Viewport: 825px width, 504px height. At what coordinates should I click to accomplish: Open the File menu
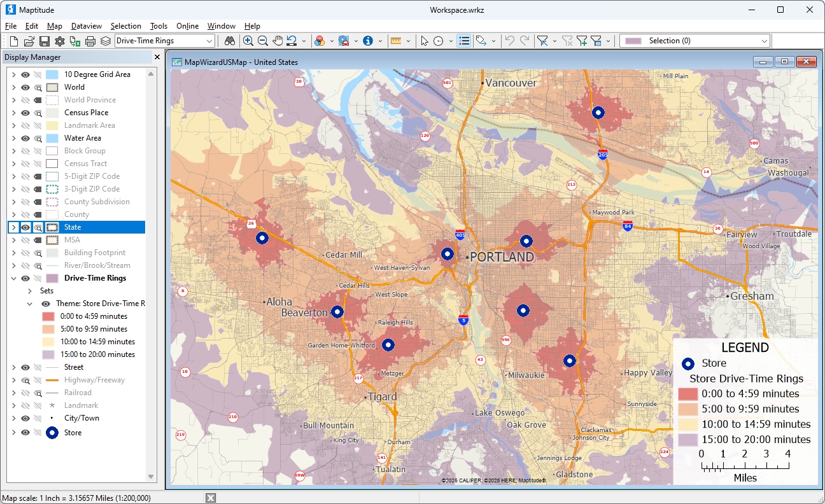(x=11, y=26)
